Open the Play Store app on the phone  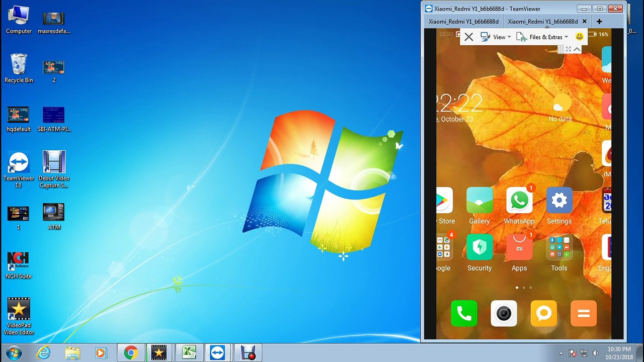point(445,200)
